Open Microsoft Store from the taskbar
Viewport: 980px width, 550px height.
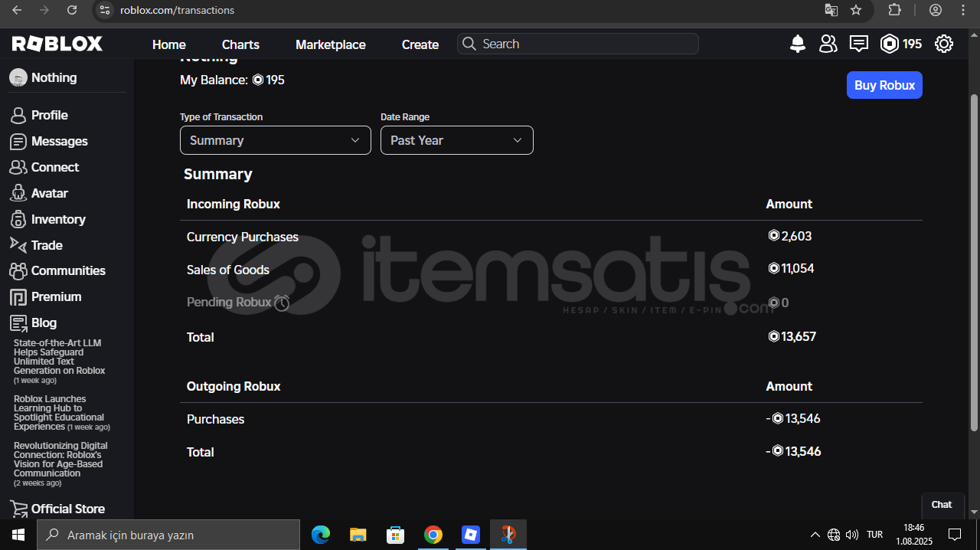pos(395,535)
